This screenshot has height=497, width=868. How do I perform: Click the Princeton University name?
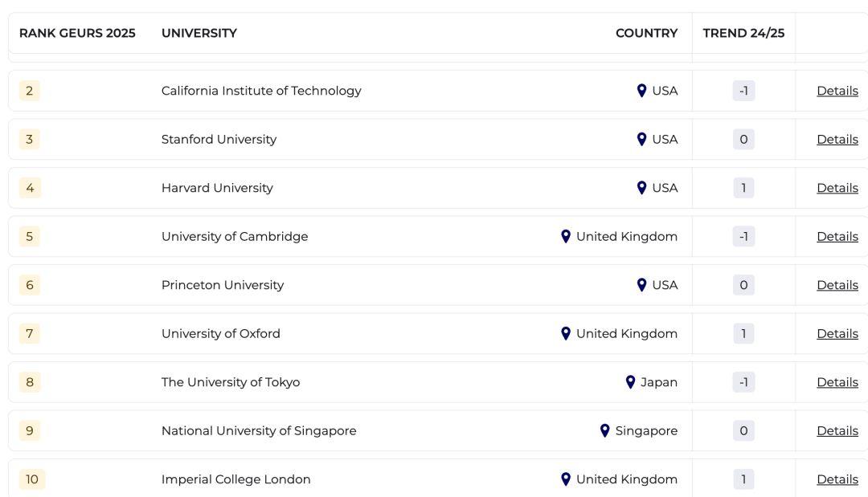coord(223,285)
